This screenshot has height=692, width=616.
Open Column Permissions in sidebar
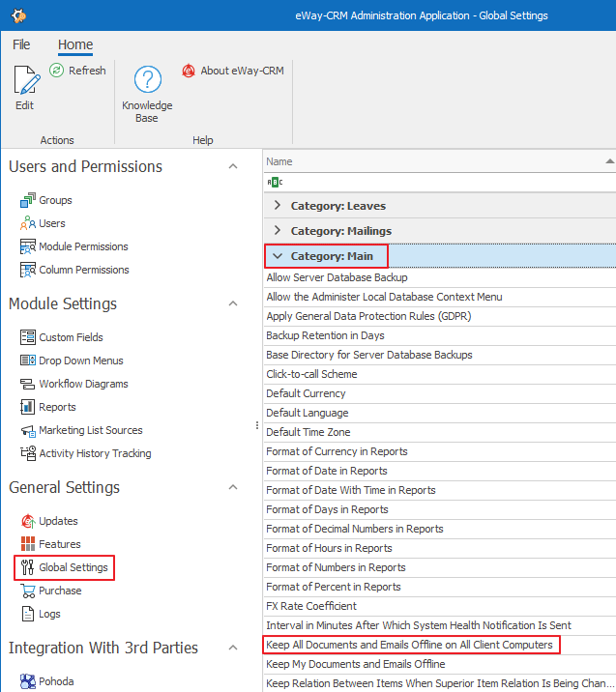tap(84, 270)
